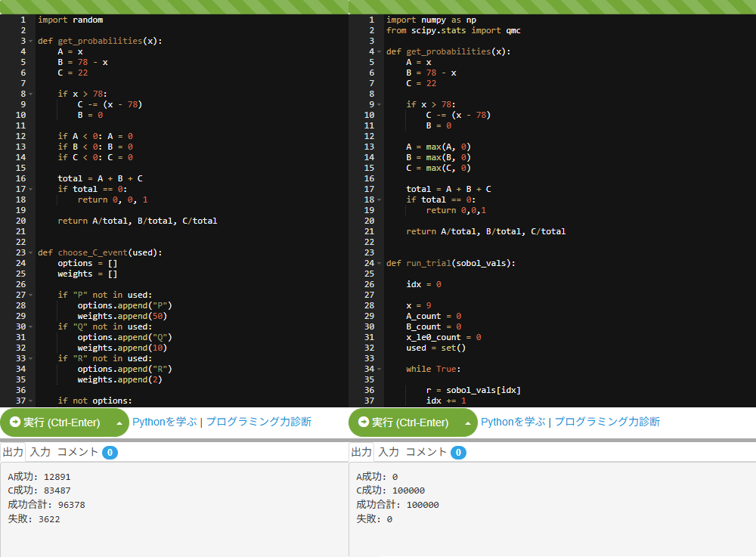Image resolution: width=756 pixels, height=557 pixels.
Task: Click left 'return A/total, B/total, C/total' line
Action: (x=138, y=221)
